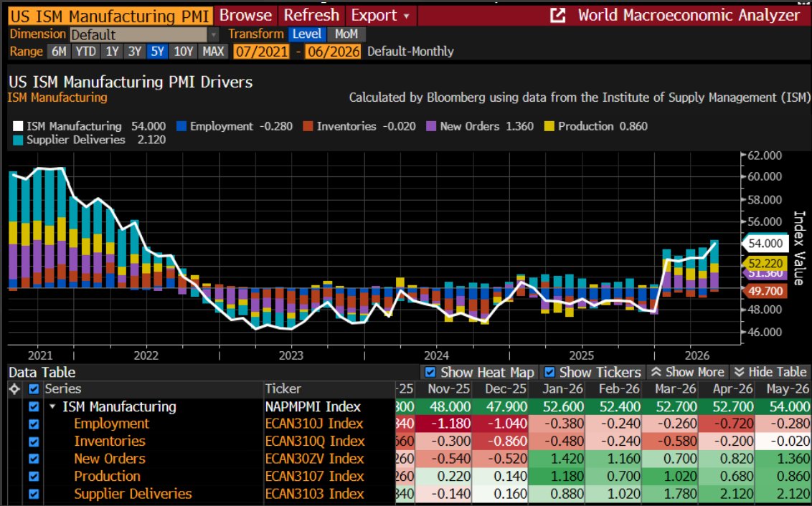Select the YTD range tab
This screenshot has width=812, height=506.
[x=85, y=51]
